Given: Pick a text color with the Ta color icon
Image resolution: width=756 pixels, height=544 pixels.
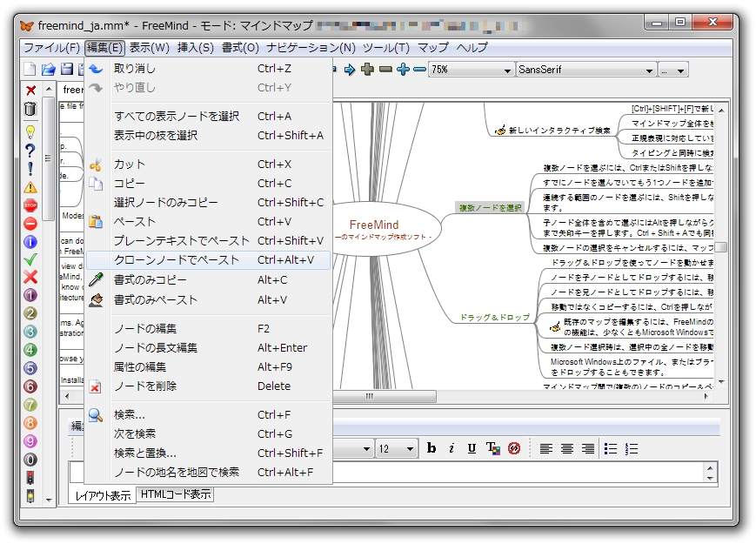Looking at the screenshot, I should (492, 447).
